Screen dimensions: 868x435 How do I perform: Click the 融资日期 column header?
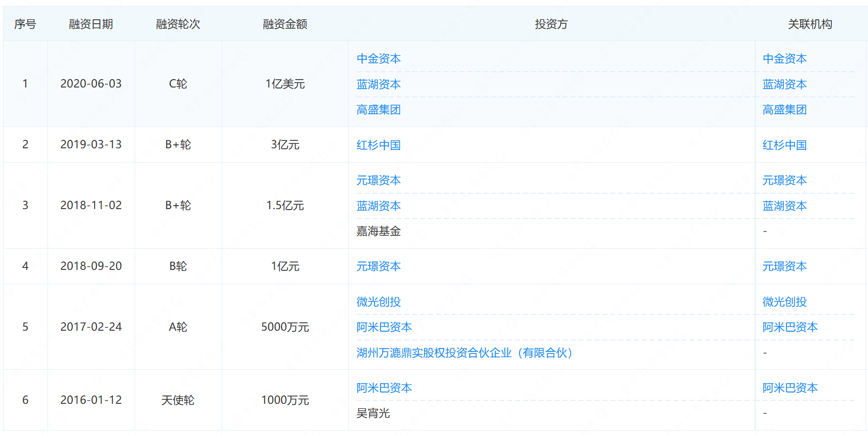pyautogui.click(x=91, y=24)
